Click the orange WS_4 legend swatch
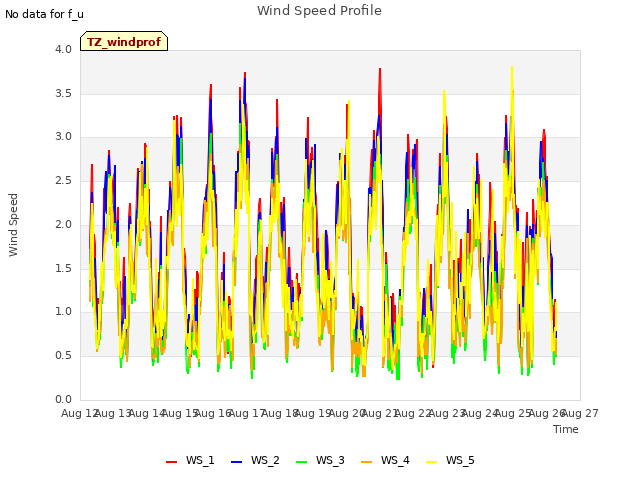 point(367,461)
